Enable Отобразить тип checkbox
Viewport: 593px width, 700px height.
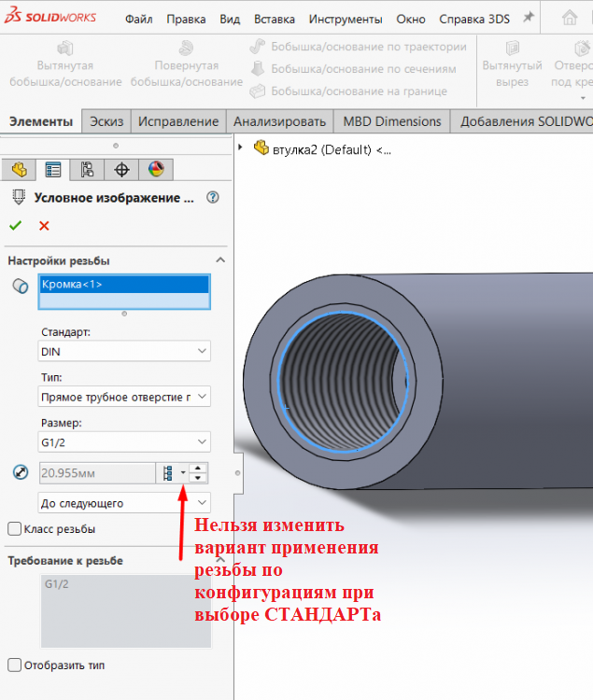14,665
